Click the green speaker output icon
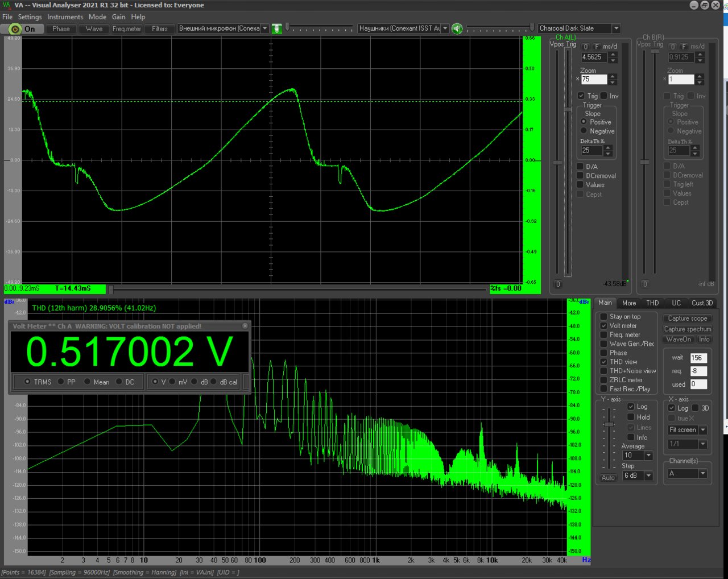Screen dimensions: 728x579 [x=457, y=28]
